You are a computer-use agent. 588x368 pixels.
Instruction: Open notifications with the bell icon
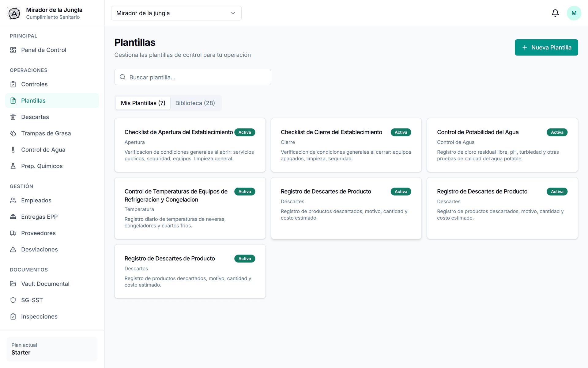pyautogui.click(x=555, y=13)
